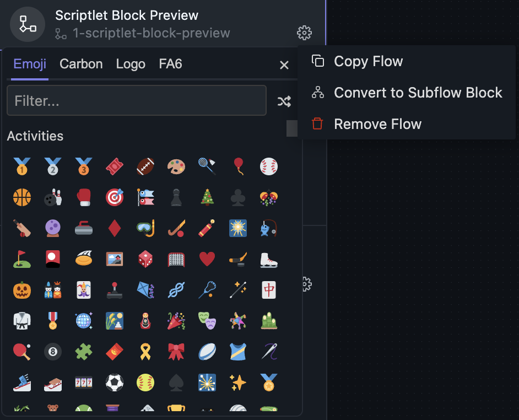The height and width of the screenshot is (420, 519).
Task: Select the green puzzle piece emoji
Action: 84,351
